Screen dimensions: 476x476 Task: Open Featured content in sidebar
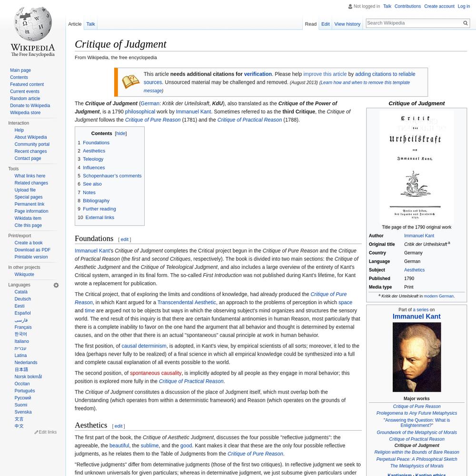[x=27, y=84]
